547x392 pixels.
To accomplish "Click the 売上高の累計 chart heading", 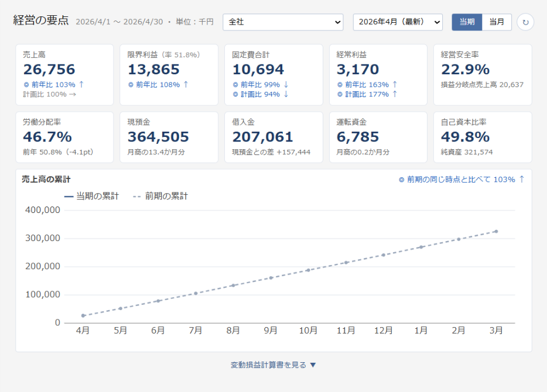I will [x=46, y=180].
